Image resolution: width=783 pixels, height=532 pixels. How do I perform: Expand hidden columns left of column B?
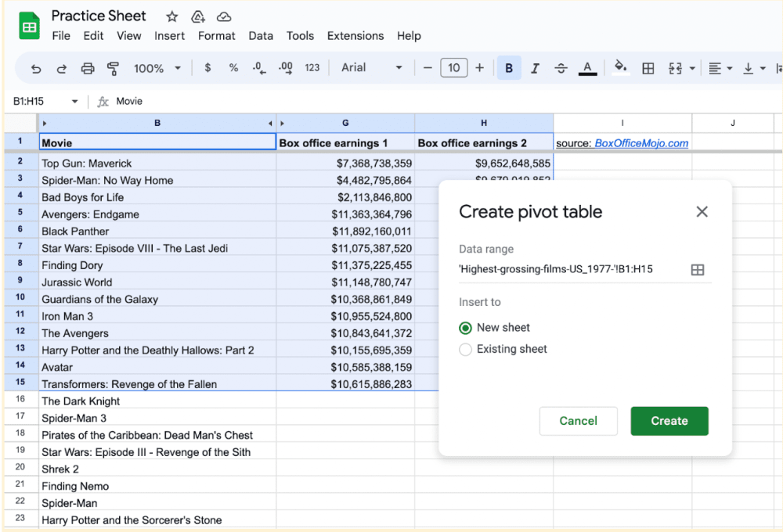tap(45, 124)
